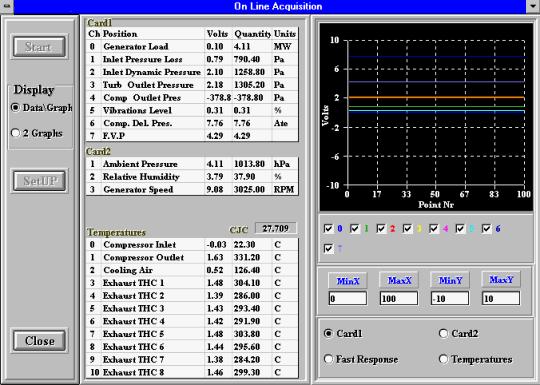The image size is (540, 385).
Task: Click the MaxX input field containing 100
Action: 399,298
